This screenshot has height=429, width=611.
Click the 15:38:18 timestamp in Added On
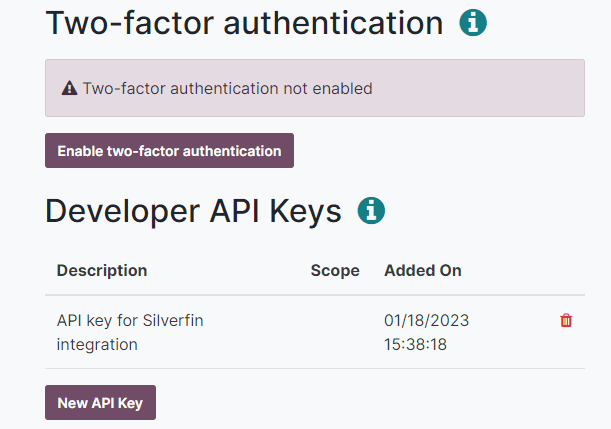click(415, 345)
